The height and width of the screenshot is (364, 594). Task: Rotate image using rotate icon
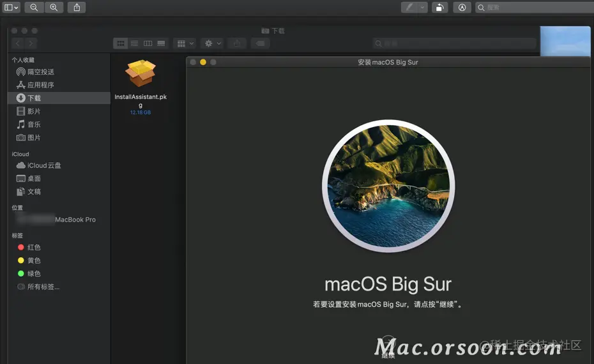click(439, 7)
